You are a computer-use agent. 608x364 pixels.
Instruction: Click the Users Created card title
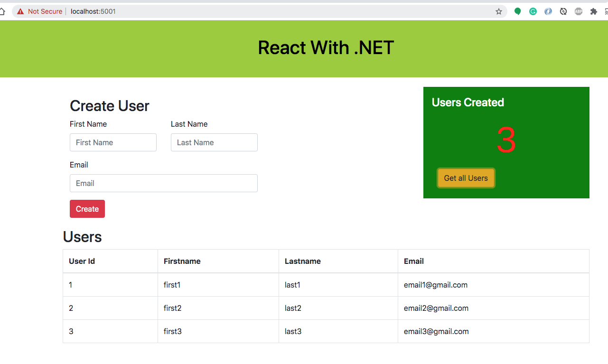pos(468,103)
